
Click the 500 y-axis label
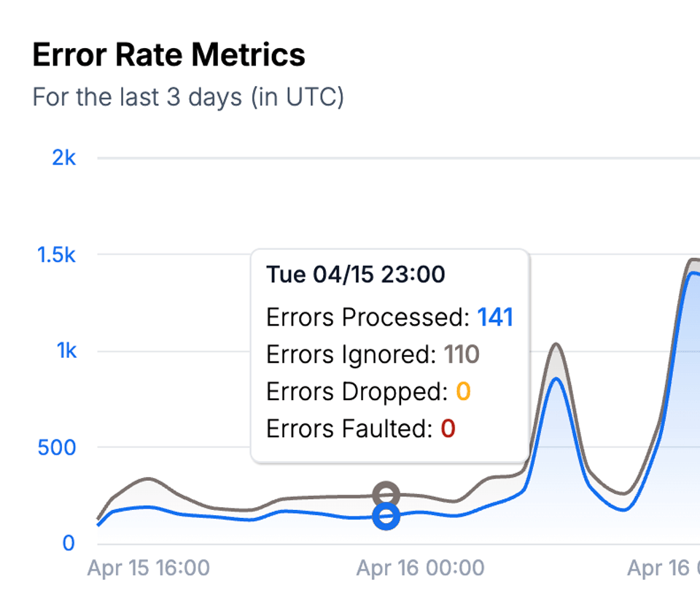(57, 447)
